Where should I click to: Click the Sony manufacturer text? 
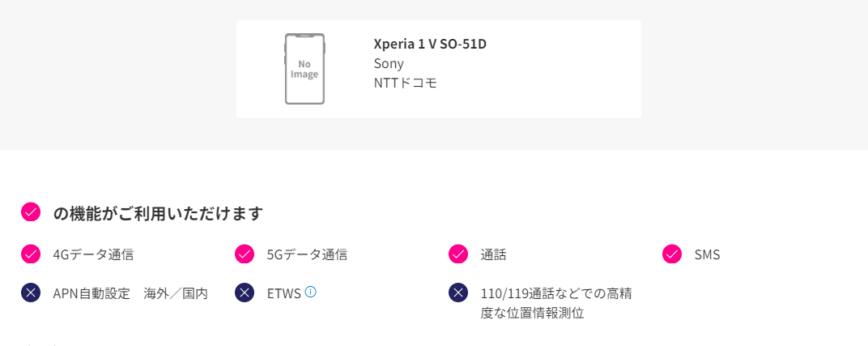pos(389,64)
